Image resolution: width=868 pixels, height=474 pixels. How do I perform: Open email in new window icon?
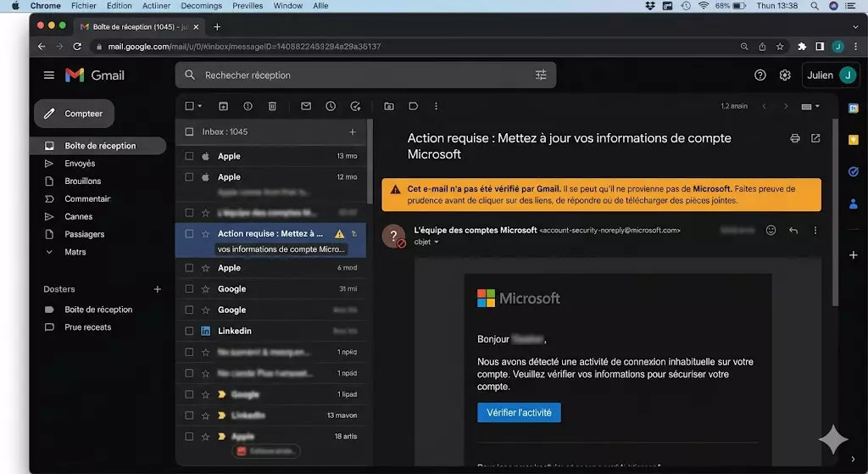[x=815, y=138]
